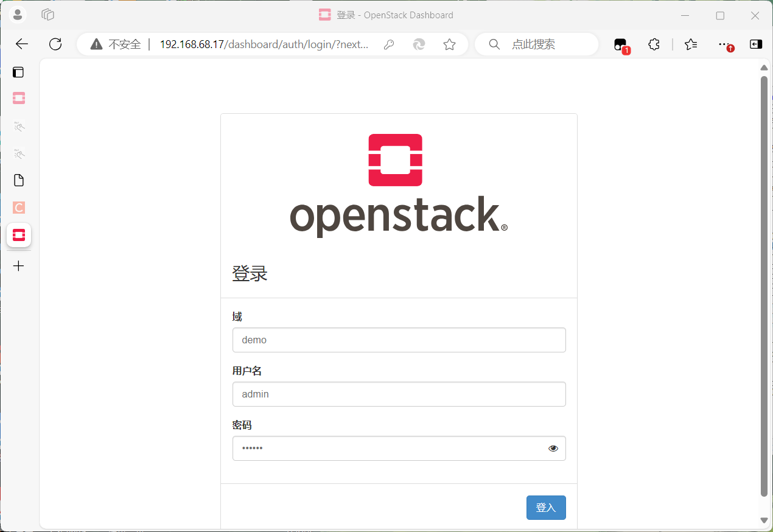The image size is (773, 532).
Task: Click the 登入 sign-in button
Action: (x=545, y=508)
